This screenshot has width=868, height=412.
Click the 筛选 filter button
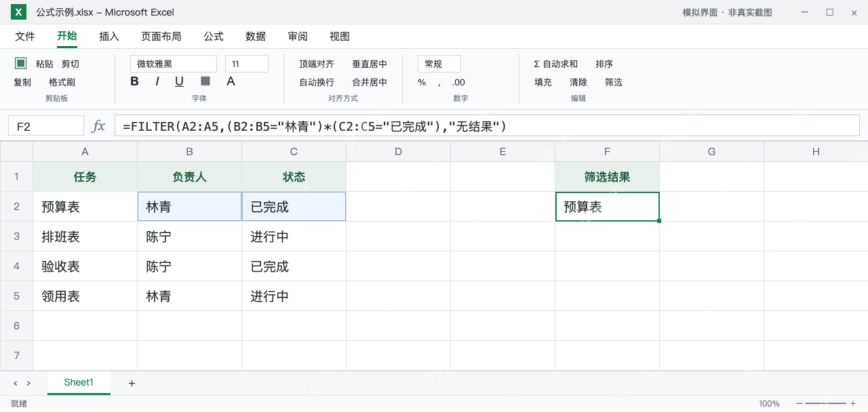pyautogui.click(x=614, y=83)
